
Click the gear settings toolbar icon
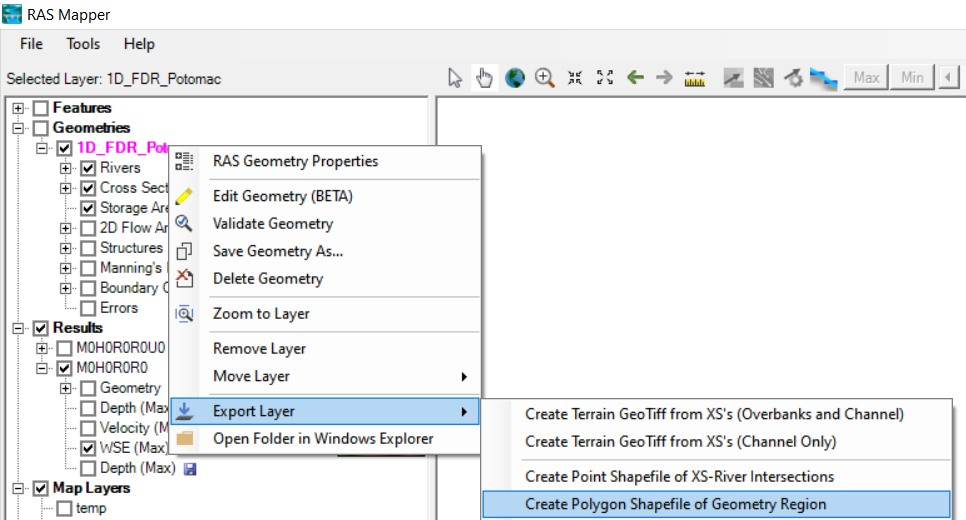pos(794,78)
